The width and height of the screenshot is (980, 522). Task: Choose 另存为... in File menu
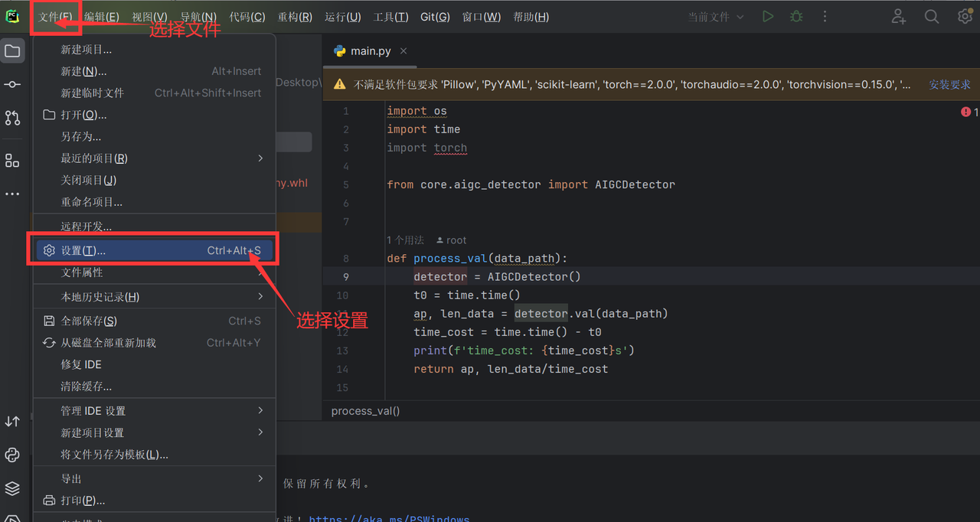point(155,136)
